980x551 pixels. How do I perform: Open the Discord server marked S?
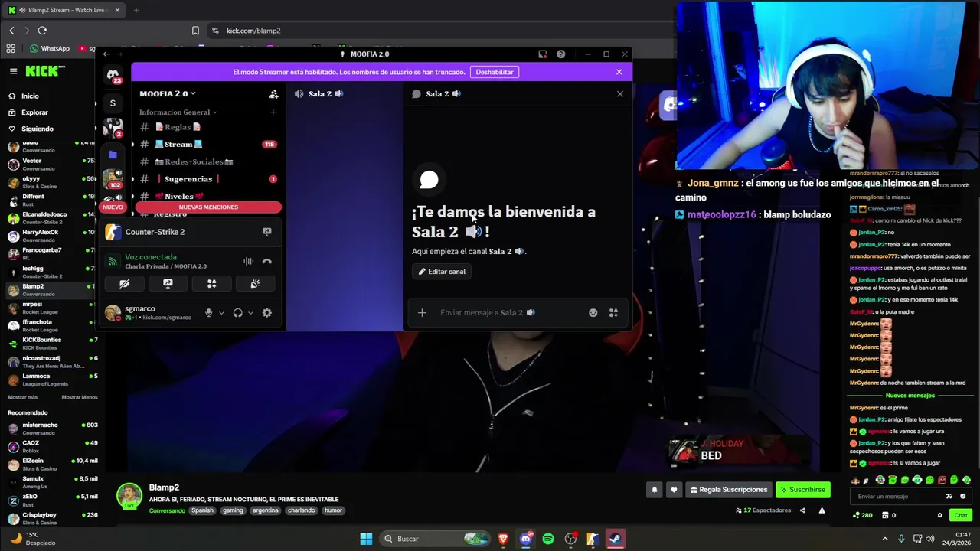tap(113, 103)
